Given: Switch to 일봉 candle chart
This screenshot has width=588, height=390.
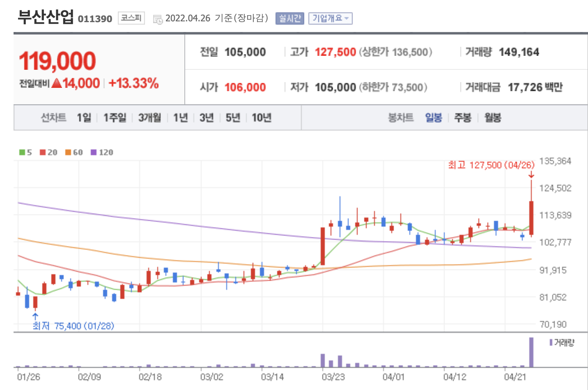Looking at the screenshot, I should click(434, 118).
